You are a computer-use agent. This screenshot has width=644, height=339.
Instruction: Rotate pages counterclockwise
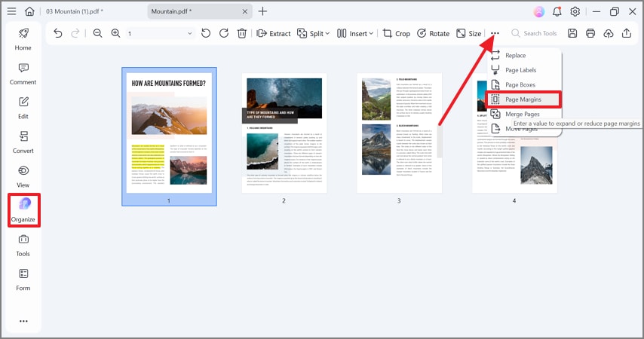click(206, 33)
